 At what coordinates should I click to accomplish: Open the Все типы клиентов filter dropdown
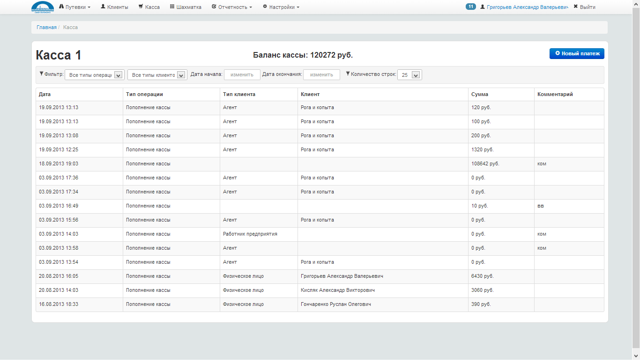point(157,75)
